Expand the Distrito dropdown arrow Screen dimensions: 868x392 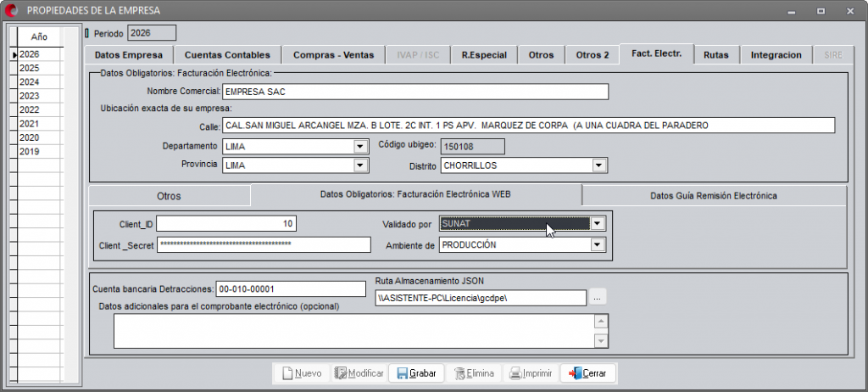point(598,165)
